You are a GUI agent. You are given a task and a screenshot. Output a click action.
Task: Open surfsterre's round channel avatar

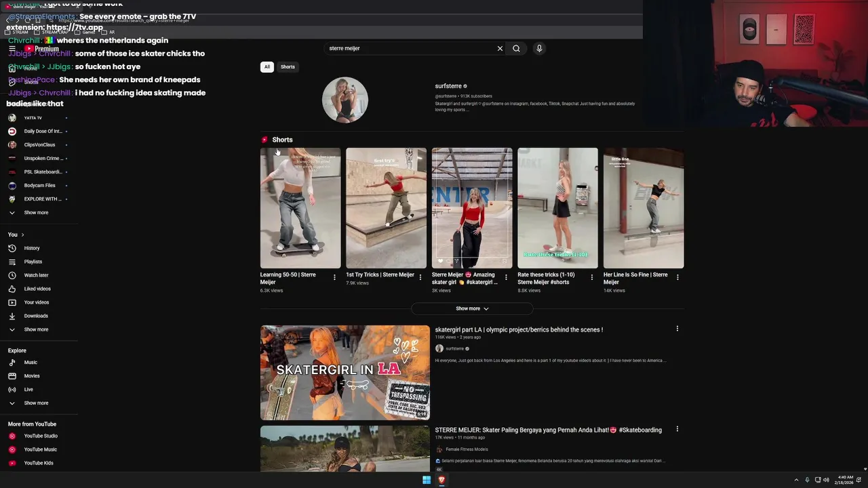coord(345,100)
